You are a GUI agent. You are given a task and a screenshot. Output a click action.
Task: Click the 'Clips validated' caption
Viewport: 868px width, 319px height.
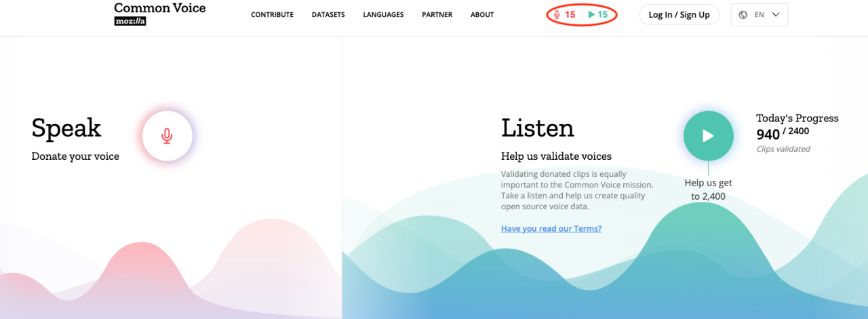point(783,149)
